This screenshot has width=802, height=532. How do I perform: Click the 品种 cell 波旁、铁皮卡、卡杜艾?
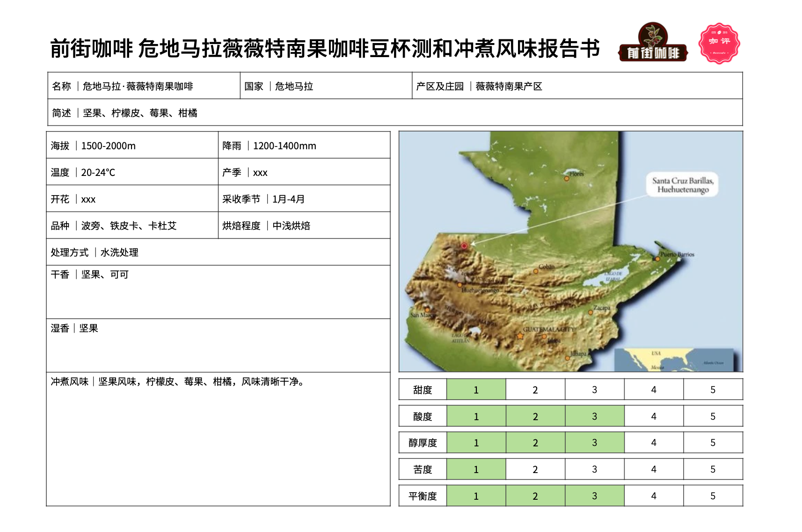[x=132, y=225]
